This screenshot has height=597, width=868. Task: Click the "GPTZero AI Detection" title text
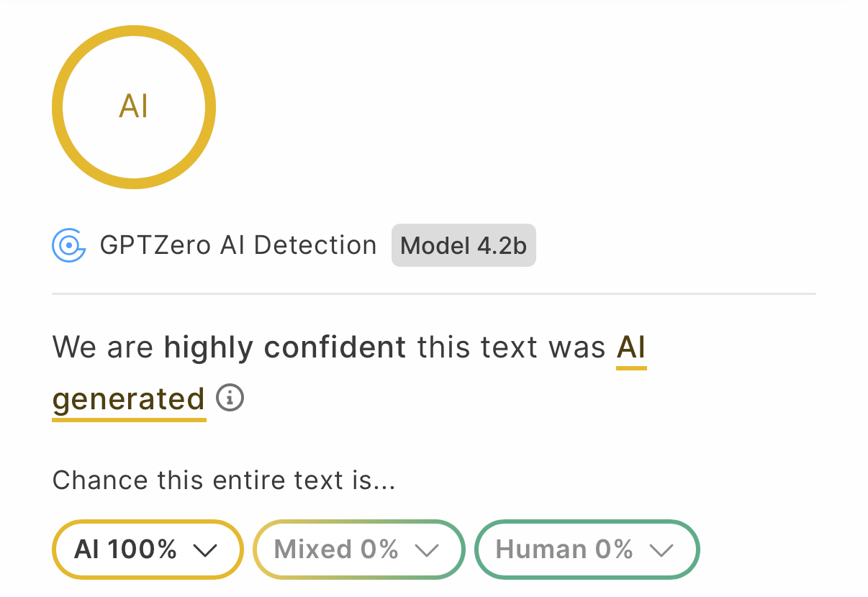pos(238,245)
